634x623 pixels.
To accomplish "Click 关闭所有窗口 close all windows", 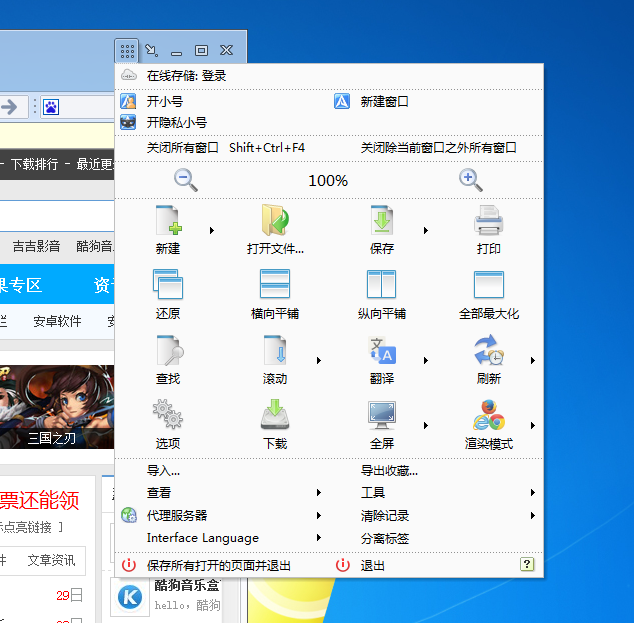I will coord(183,148).
